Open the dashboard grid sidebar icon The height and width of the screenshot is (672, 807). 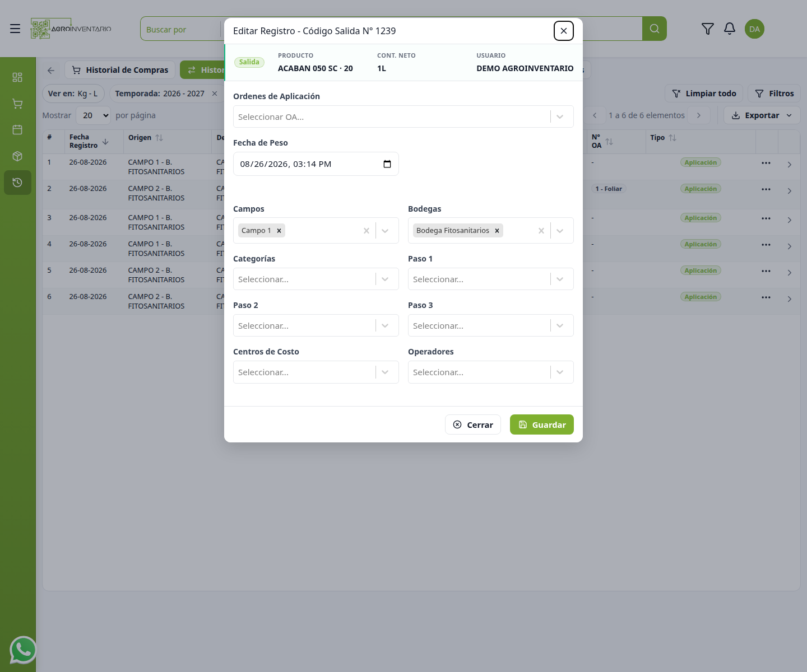[17, 77]
